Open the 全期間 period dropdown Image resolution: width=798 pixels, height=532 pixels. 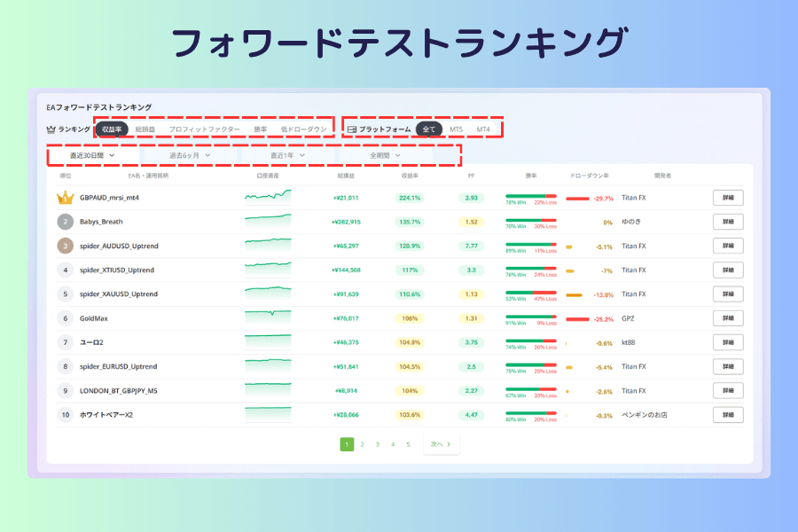pos(386,155)
